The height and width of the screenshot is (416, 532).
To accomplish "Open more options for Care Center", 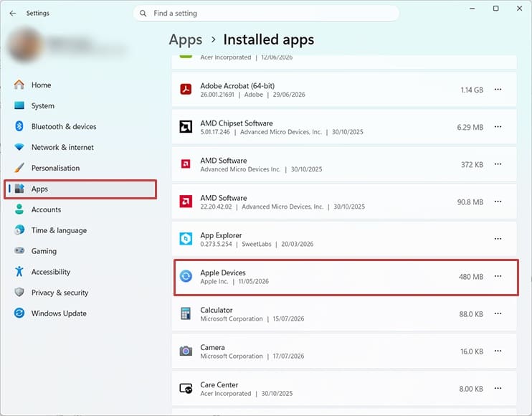I will pos(498,388).
